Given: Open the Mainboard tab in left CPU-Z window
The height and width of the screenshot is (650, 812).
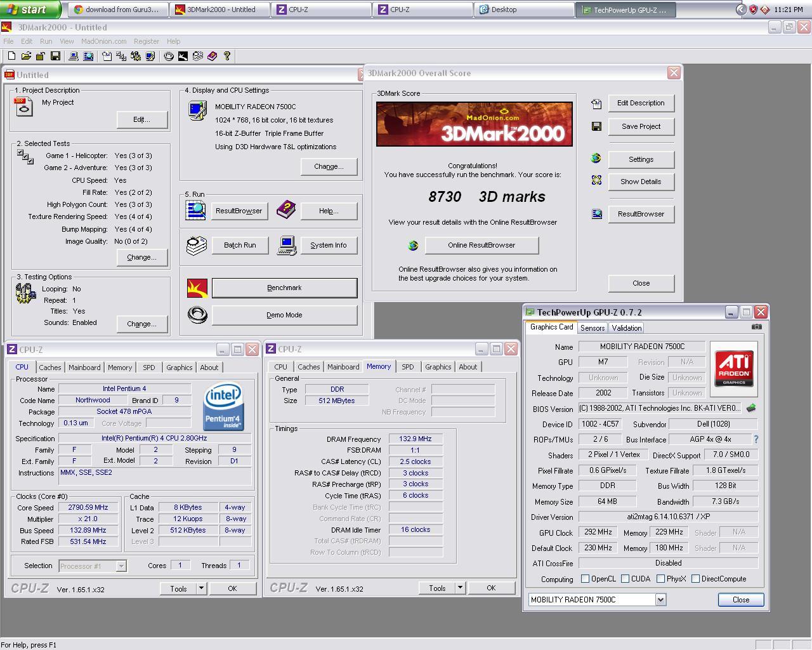Looking at the screenshot, I should tap(84, 368).
